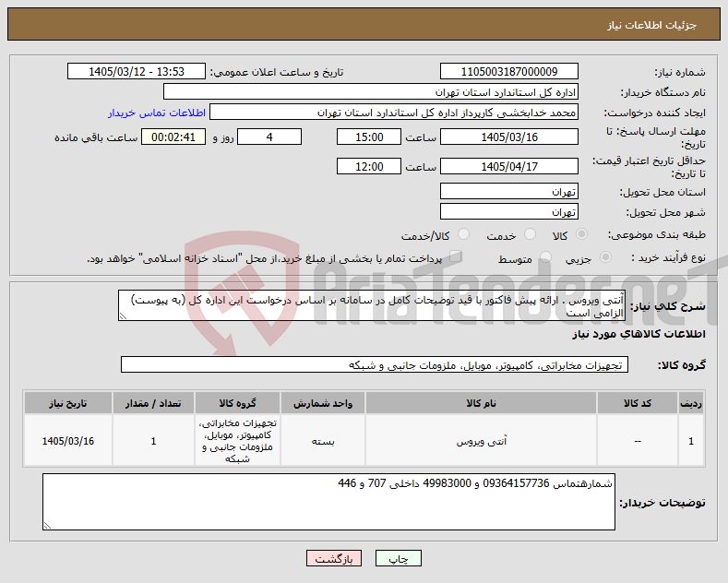The image size is (728, 583).
Task: Click the resize grip of شرح کلی نیاز textarea
Action: click(123, 316)
